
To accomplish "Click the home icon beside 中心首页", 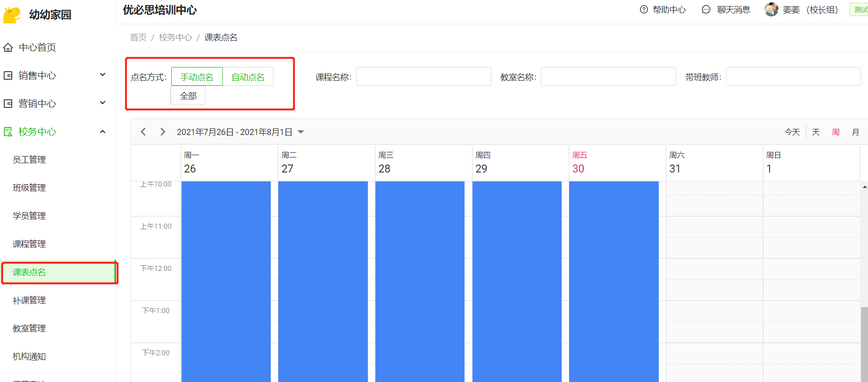I will tap(8, 47).
